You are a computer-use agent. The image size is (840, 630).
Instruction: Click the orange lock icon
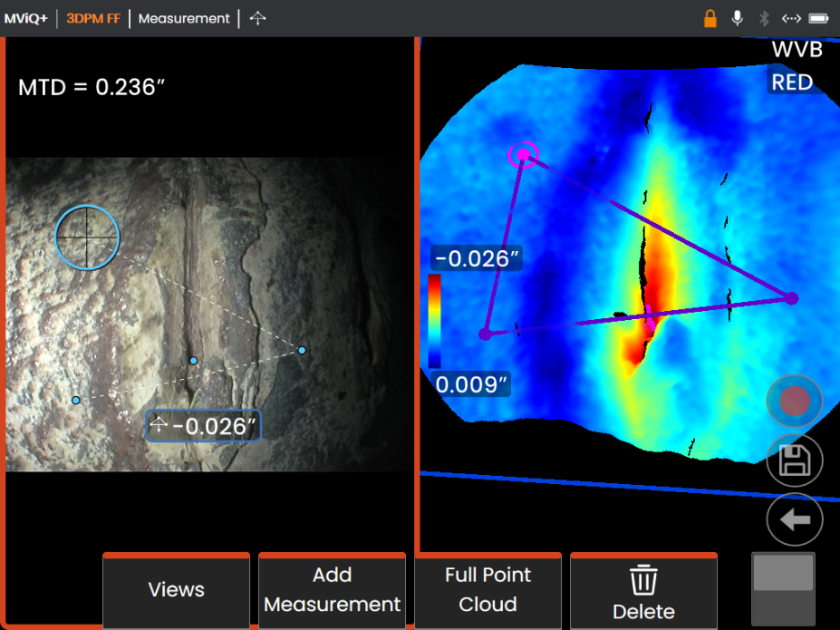pos(710,18)
